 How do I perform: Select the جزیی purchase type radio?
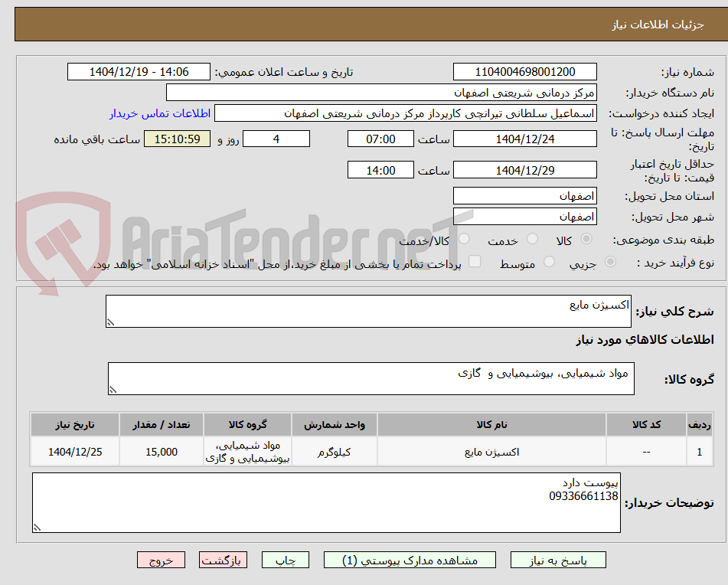(611, 262)
